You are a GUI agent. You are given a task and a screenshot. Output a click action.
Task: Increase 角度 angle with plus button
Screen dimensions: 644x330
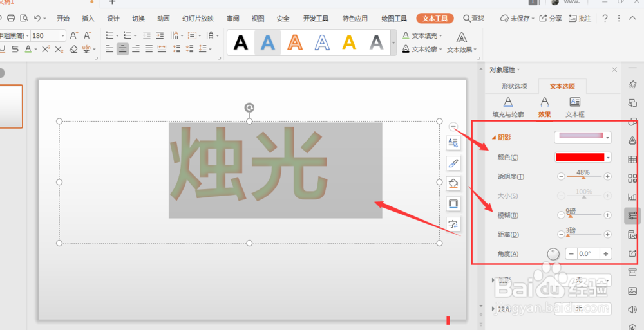click(606, 253)
